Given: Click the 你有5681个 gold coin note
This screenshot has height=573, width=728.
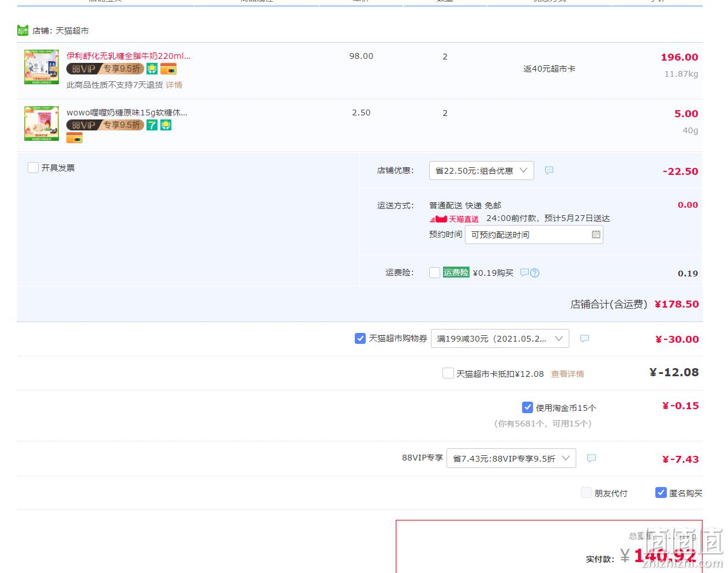Looking at the screenshot, I should point(543,424).
